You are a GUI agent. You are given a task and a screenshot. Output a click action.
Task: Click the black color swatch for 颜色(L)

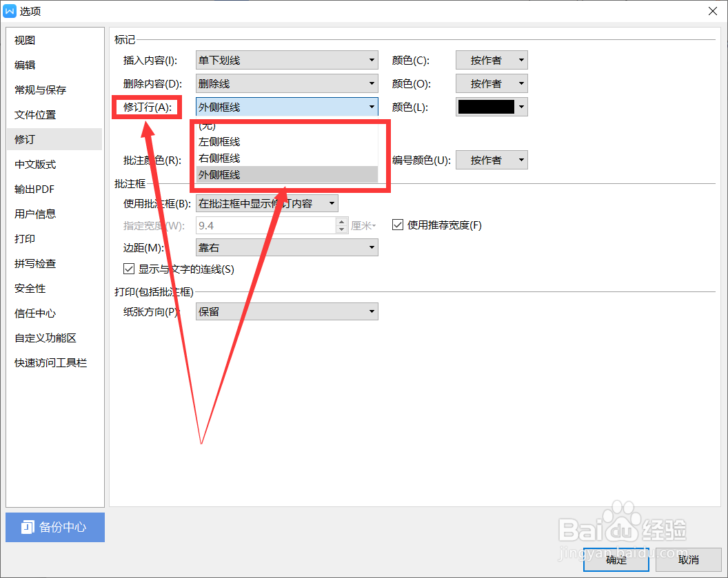tap(486, 107)
